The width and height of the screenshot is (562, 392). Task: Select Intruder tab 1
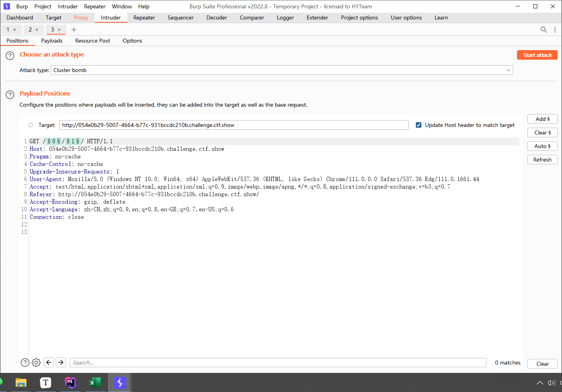[x=8, y=29]
